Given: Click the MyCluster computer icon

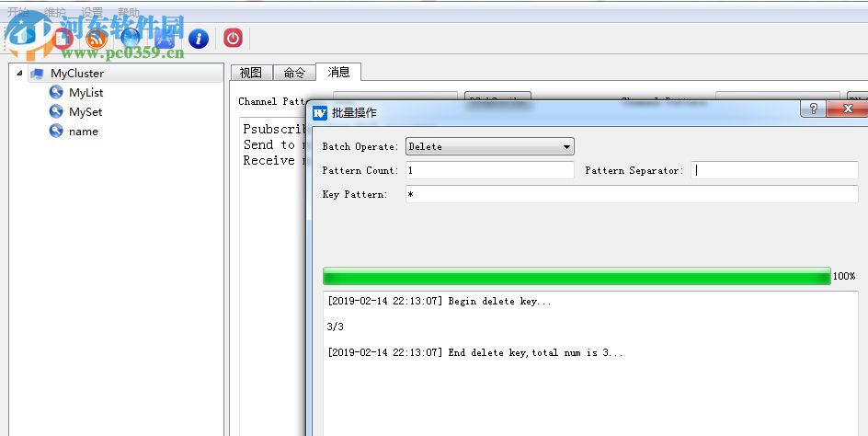Looking at the screenshot, I should [x=37, y=74].
